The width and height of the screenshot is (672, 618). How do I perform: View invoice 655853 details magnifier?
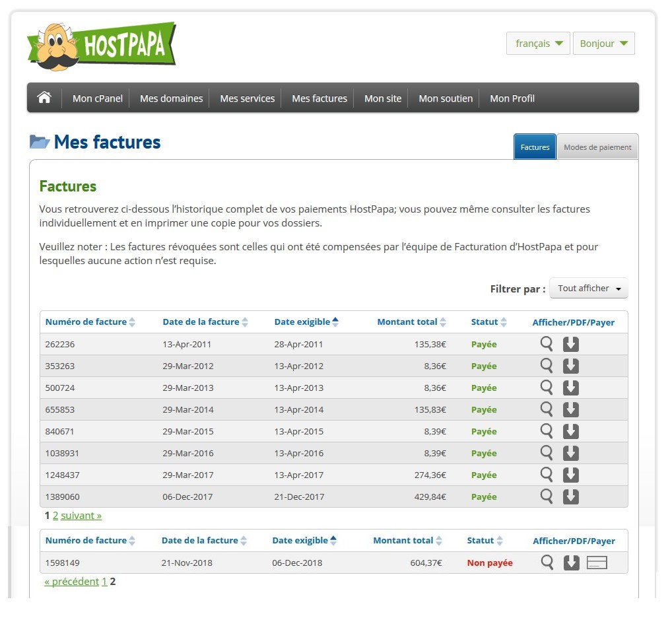pos(547,409)
